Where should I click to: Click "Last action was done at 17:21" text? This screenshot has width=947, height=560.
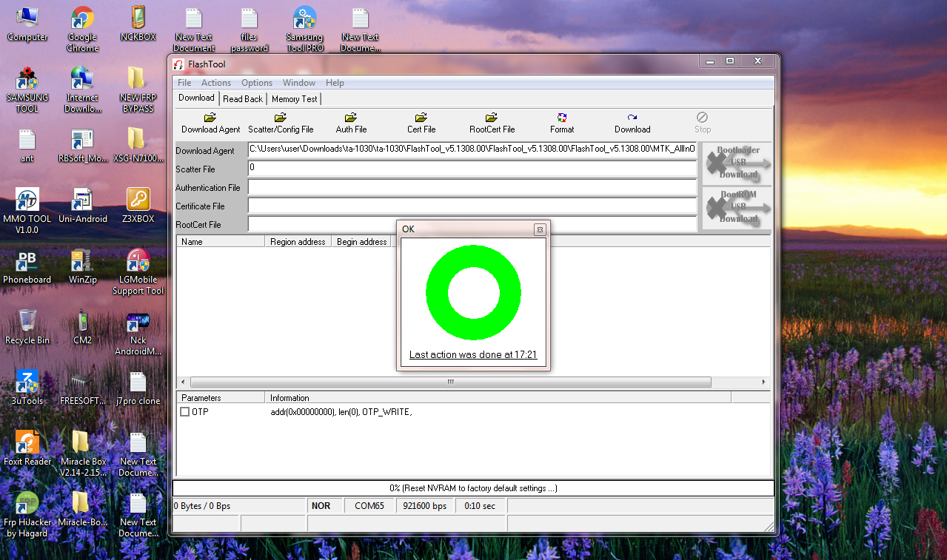point(473,355)
